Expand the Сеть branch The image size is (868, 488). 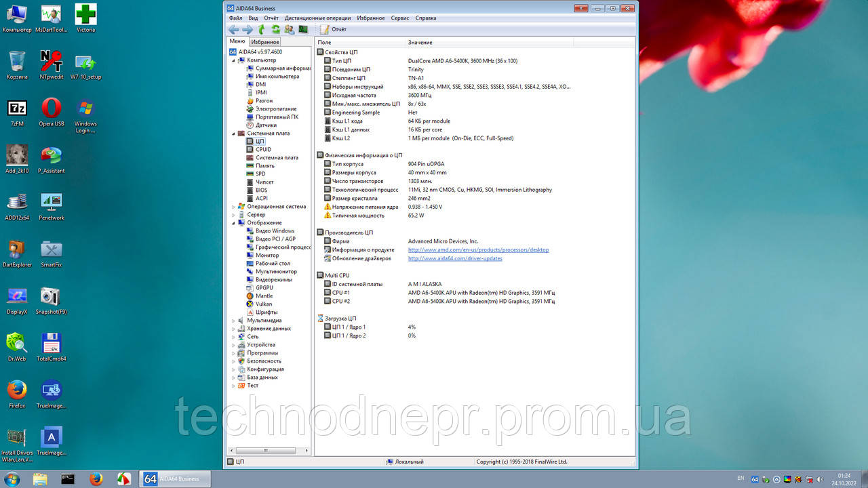click(x=233, y=337)
